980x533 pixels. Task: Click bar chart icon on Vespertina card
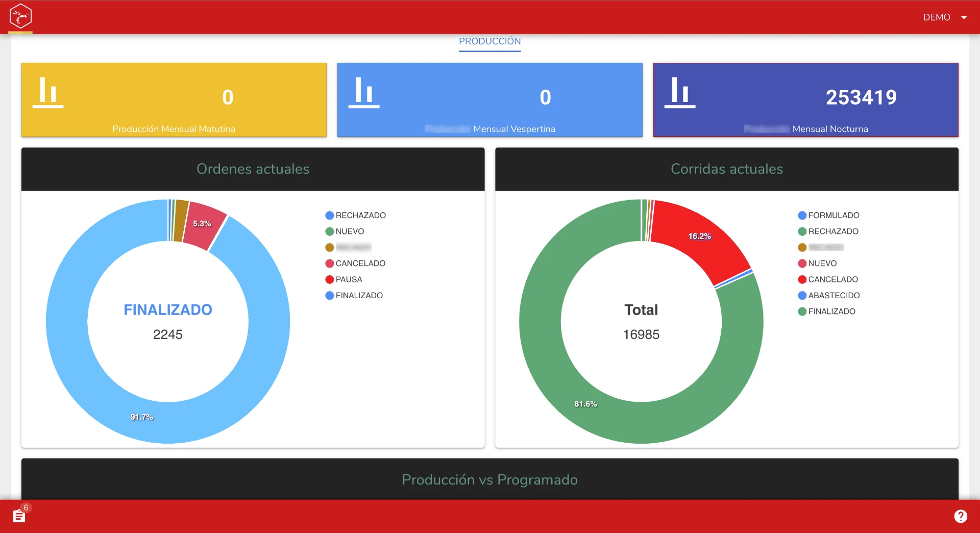[364, 92]
